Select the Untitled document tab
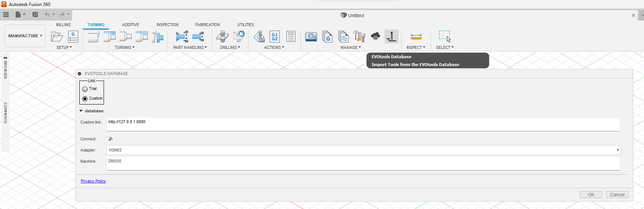This screenshot has height=209, width=644. (352, 15)
